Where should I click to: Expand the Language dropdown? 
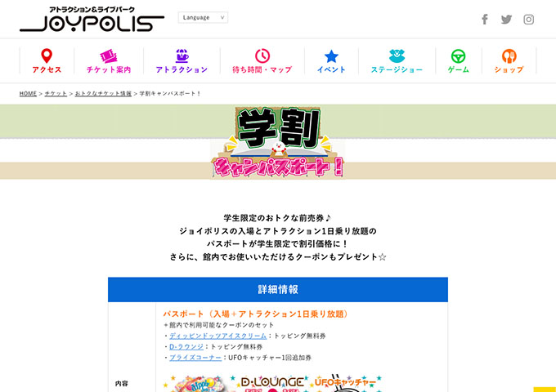tap(203, 17)
